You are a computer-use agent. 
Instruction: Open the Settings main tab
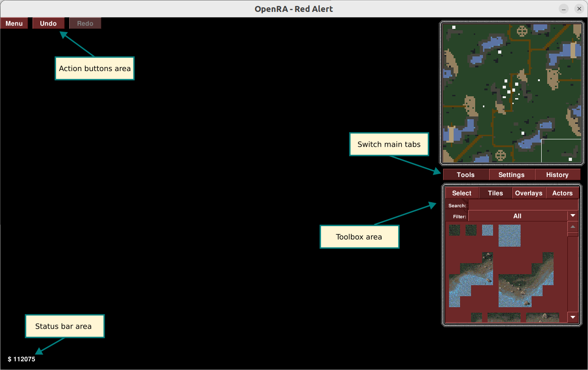[511, 175]
